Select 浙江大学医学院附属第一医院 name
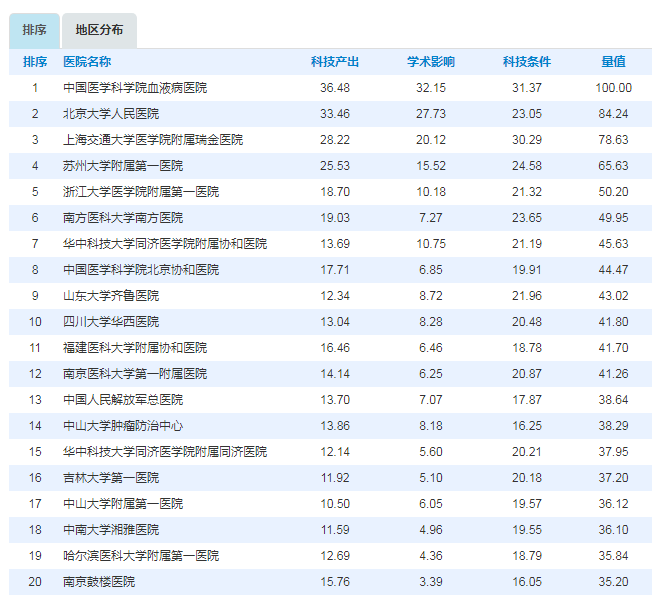This screenshot has width=662, height=606. pyautogui.click(x=141, y=192)
